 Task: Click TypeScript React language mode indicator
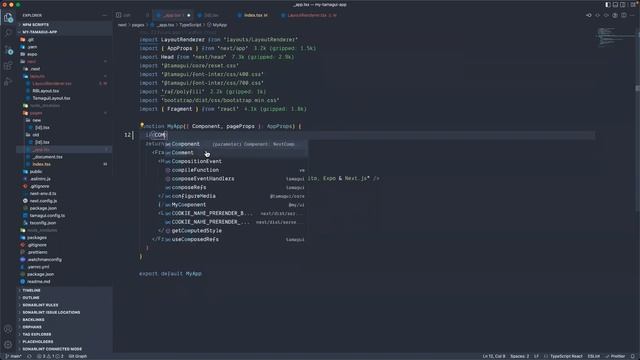pyautogui.click(x=566, y=356)
